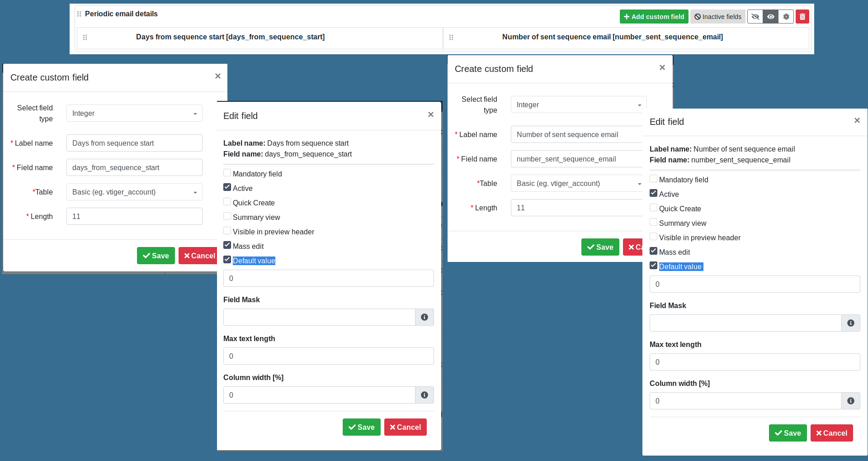Click the crossed-eye hide block icon

coord(755,17)
